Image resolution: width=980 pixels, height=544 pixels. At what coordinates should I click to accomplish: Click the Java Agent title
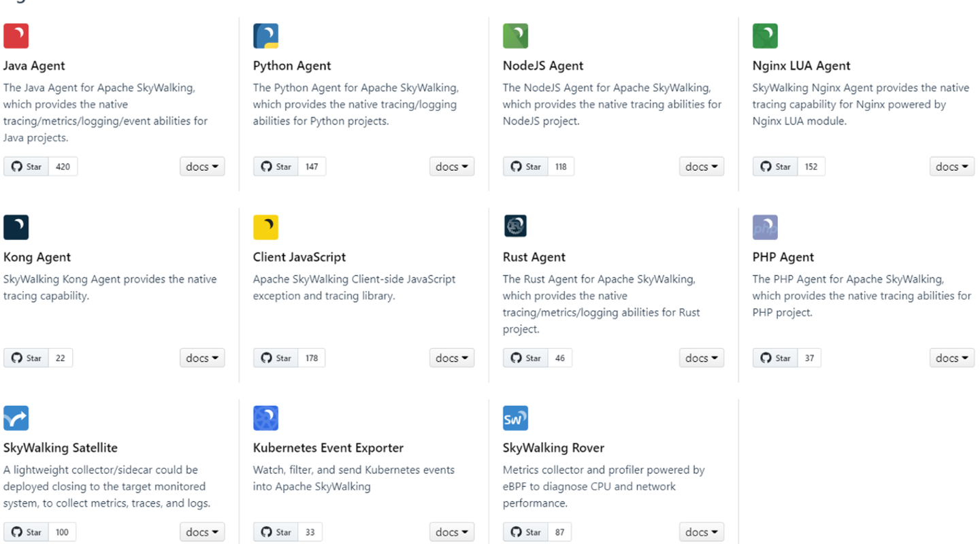(34, 66)
